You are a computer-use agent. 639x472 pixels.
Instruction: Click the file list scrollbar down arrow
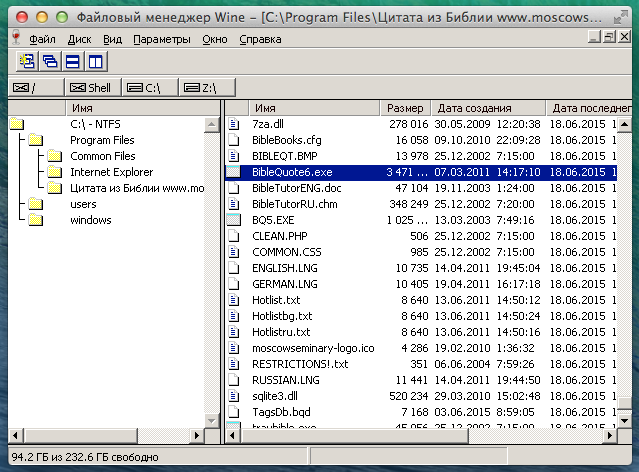624,421
